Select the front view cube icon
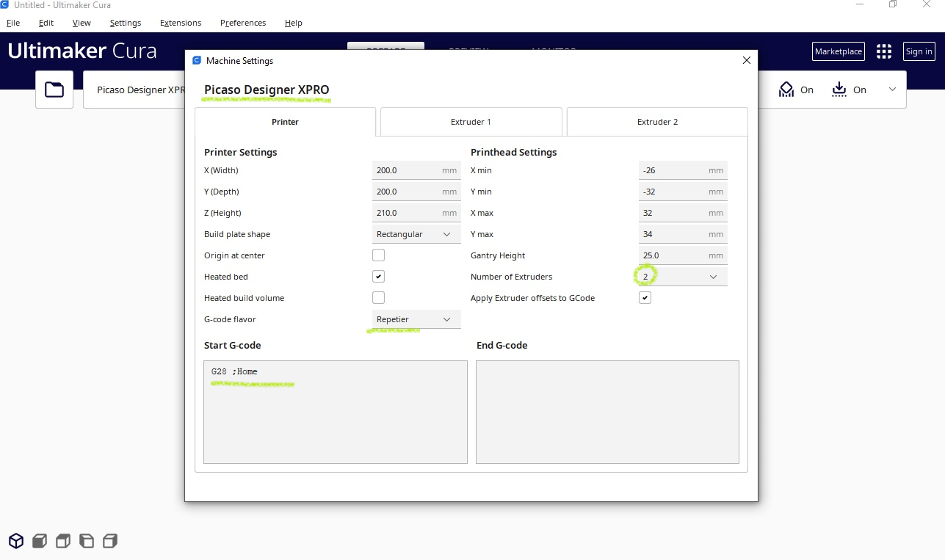The height and width of the screenshot is (560, 945). pos(40,542)
